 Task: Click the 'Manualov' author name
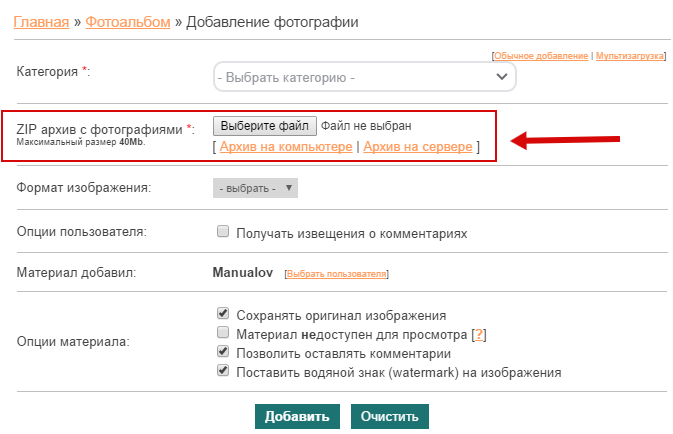pyautogui.click(x=242, y=272)
